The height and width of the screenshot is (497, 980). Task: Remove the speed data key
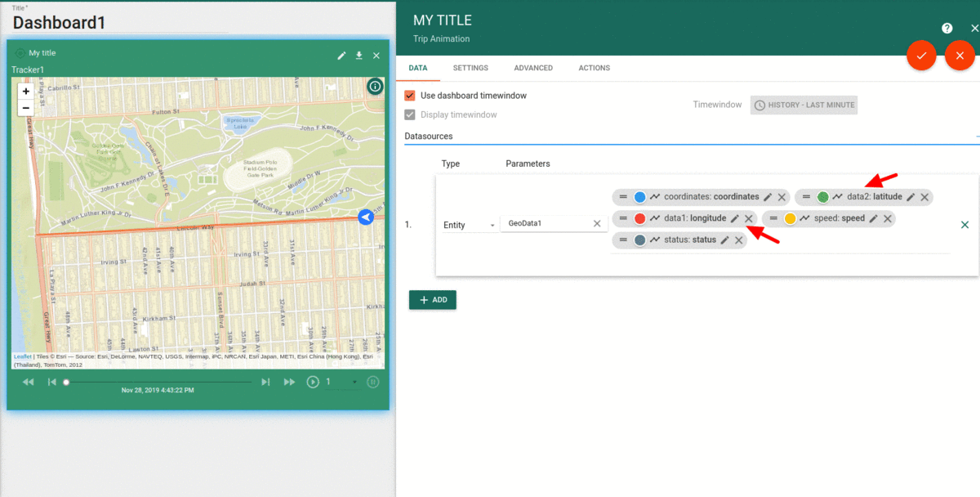pos(887,218)
